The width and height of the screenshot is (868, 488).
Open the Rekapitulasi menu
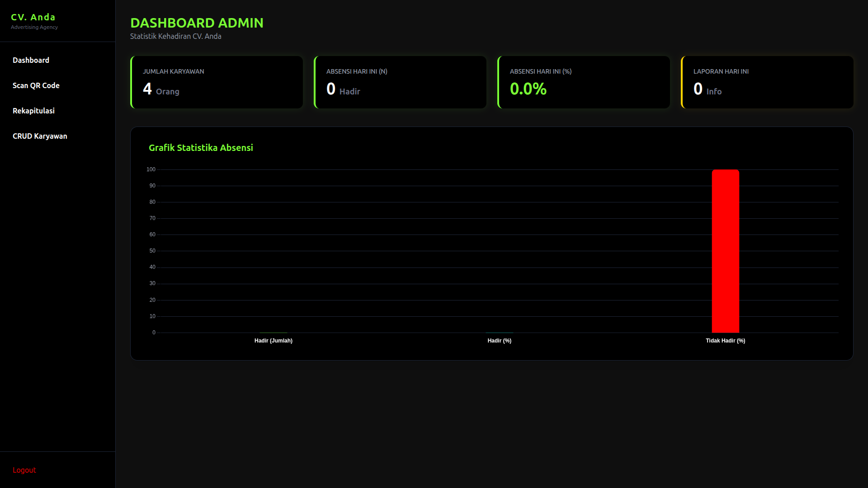click(x=33, y=111)
